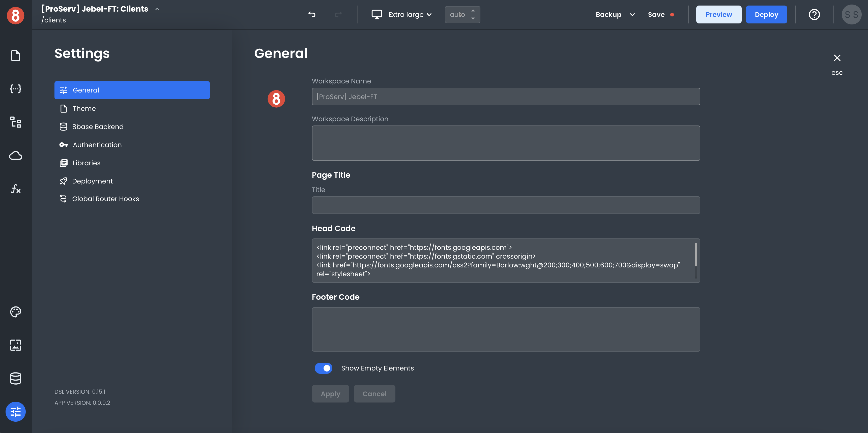Open the Theme palette icon in sidebar

click(x=15, y=312)
